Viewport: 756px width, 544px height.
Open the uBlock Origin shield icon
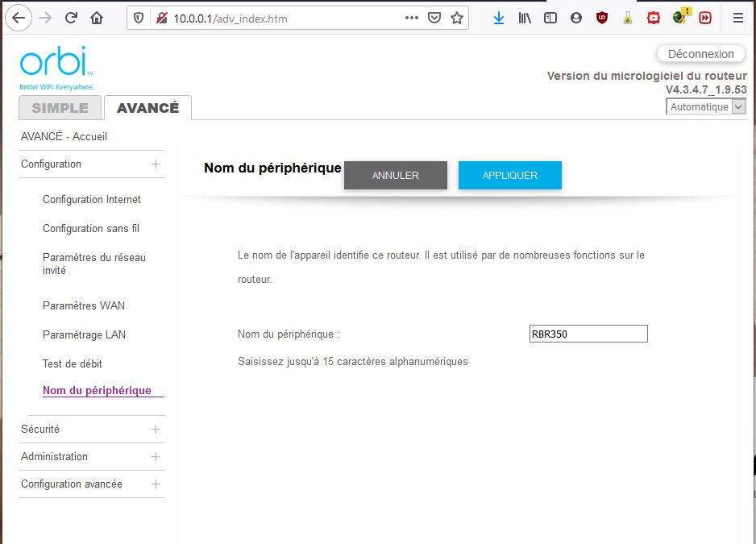click(x=601, y=17)
